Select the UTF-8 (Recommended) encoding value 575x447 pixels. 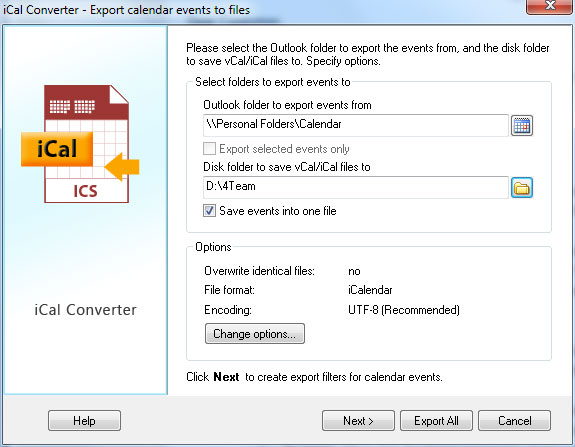404,310
